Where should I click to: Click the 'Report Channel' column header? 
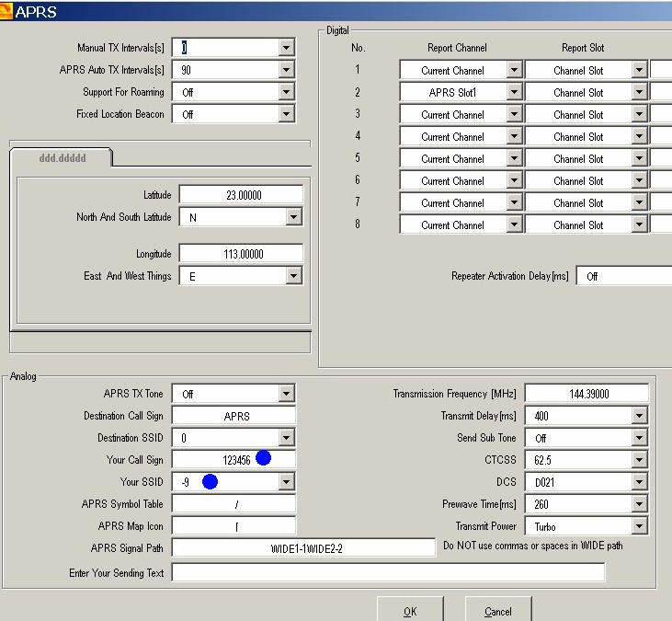pos(457,48)
